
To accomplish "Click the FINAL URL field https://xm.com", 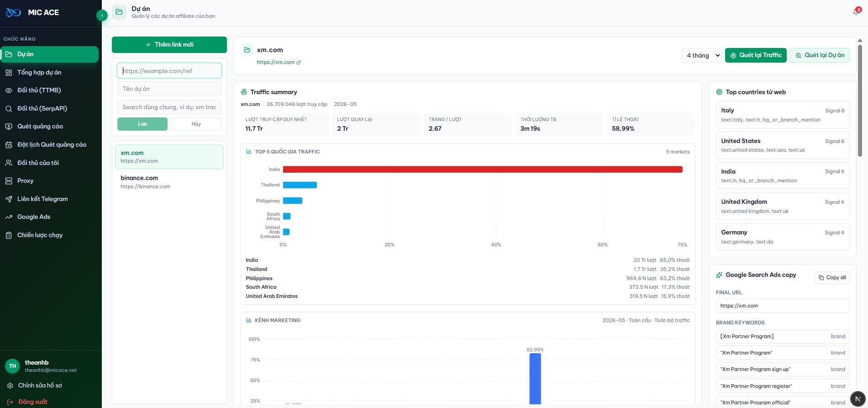I will (x=783, y=306).
